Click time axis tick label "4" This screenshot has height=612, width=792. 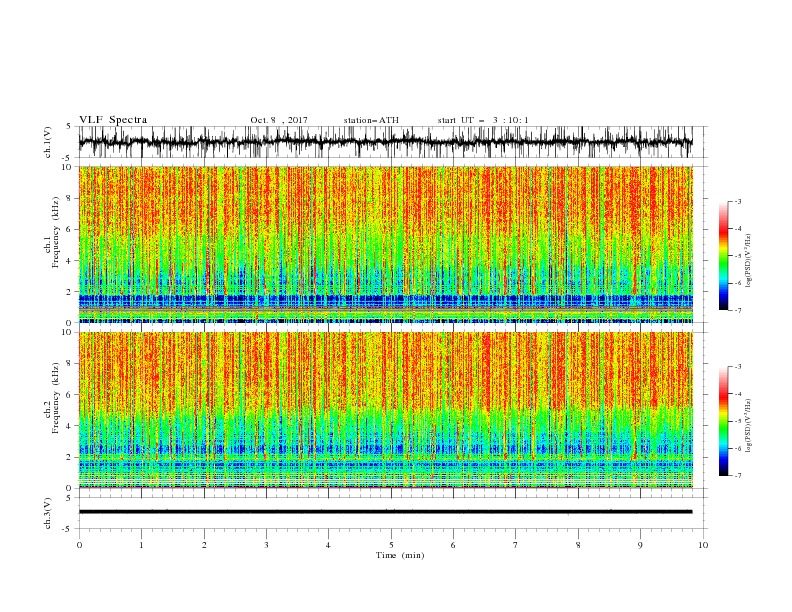(328, 545)
